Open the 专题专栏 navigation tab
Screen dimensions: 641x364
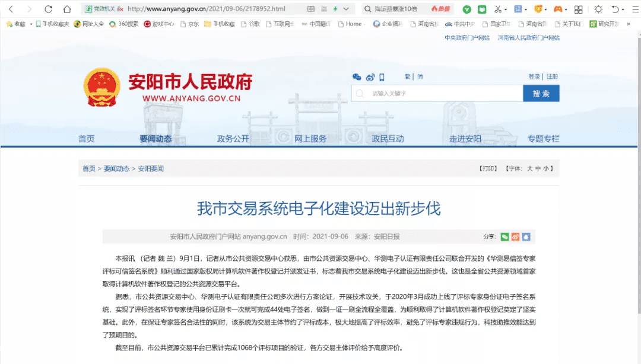(x=543, y=139)
